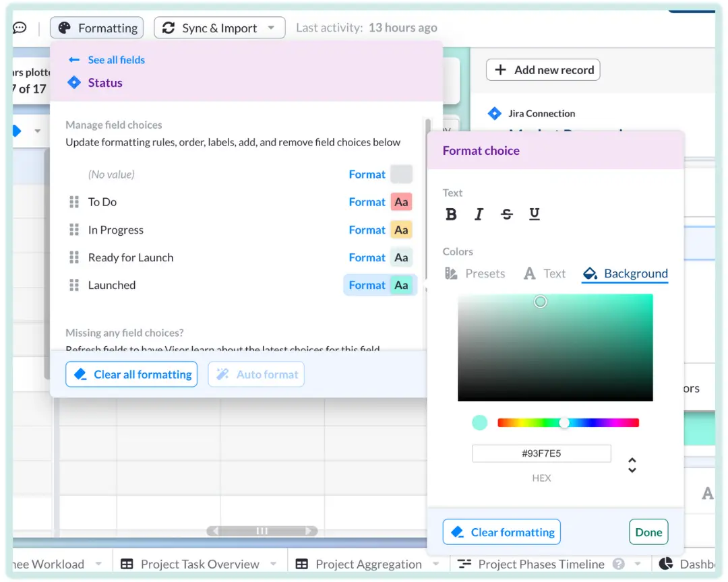Image resolution: width=728 pixels, height=582 pixels.
Task: Open the Sync & Import dropdown
Action: (x=219, y=28)
